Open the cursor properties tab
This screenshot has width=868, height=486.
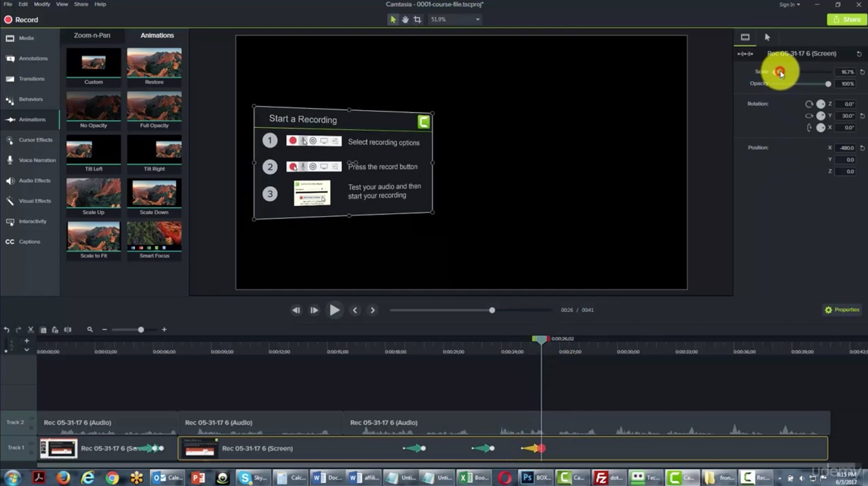coord(767,37)
